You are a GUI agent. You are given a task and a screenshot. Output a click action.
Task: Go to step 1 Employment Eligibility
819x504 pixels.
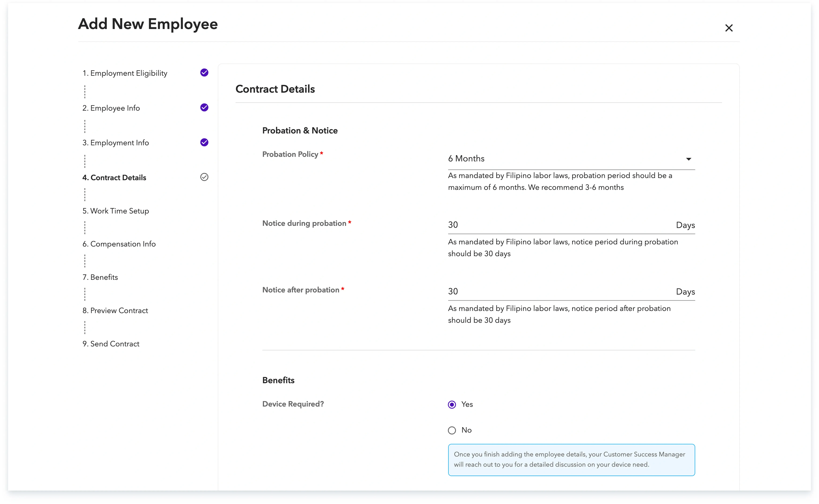(x=125, y=73)
